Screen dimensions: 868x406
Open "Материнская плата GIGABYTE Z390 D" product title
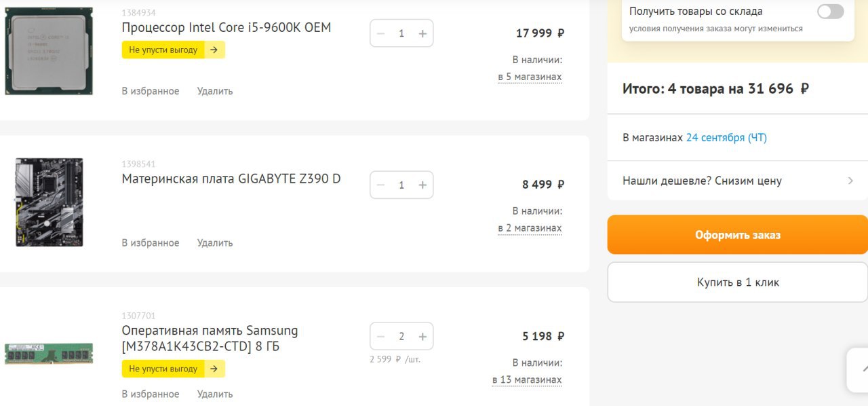click(x=231, y=179)
